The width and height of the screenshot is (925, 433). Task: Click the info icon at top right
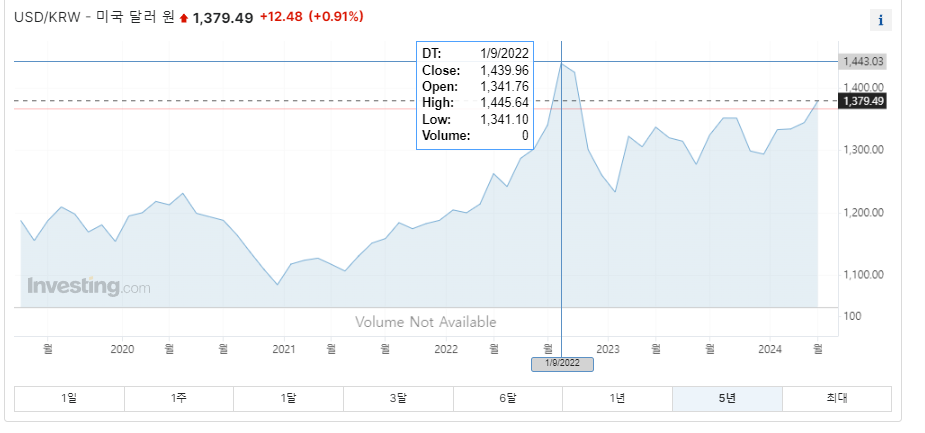pyautogui.click(x=881, y=21)
